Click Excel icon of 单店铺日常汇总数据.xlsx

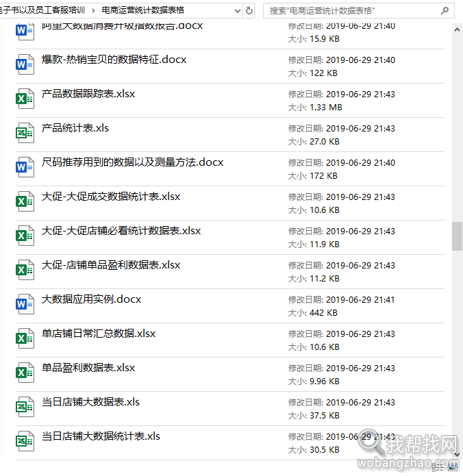click(x=25, y=339)
